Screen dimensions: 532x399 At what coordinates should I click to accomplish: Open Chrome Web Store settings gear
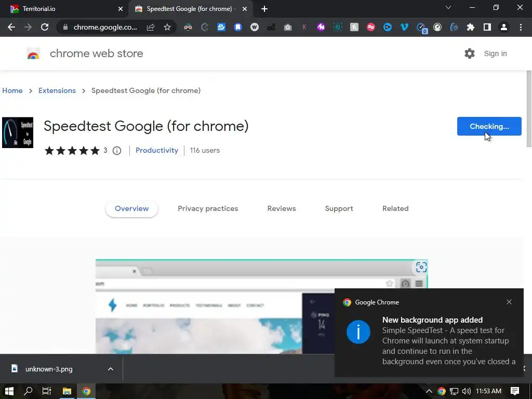[470, 54]
